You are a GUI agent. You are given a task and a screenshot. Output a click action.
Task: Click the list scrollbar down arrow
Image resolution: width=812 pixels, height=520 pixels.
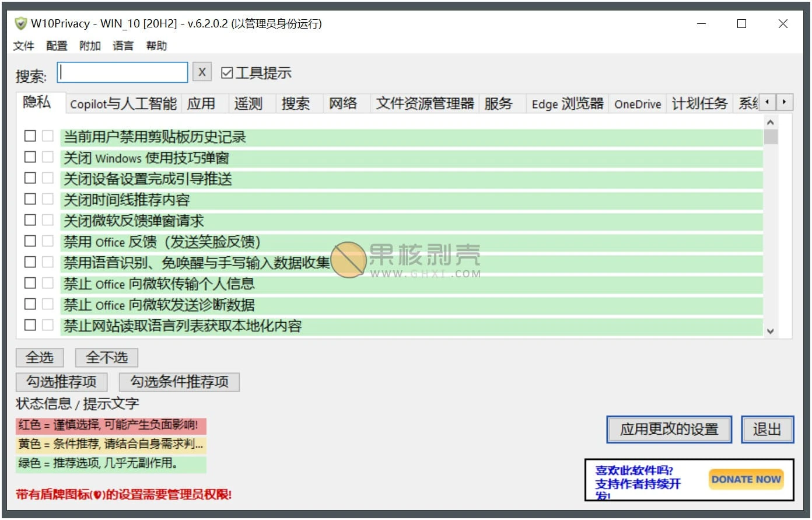pyautogui.click(x=770, y=331)
